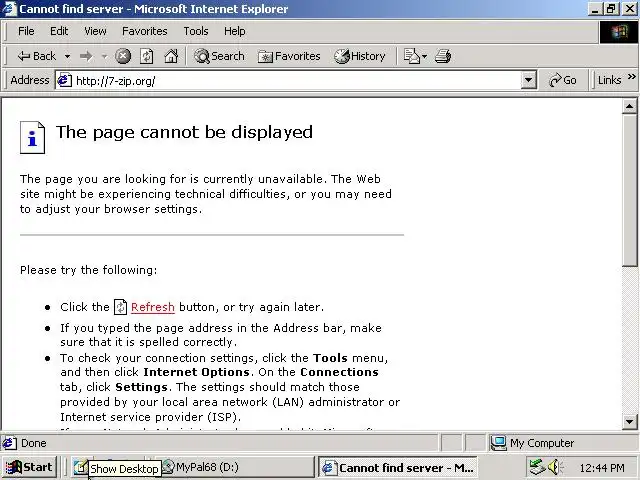Open the Tools menu
Image resolution: width=640 pixels, height=480 pixels.
click(x=196, y=31)
